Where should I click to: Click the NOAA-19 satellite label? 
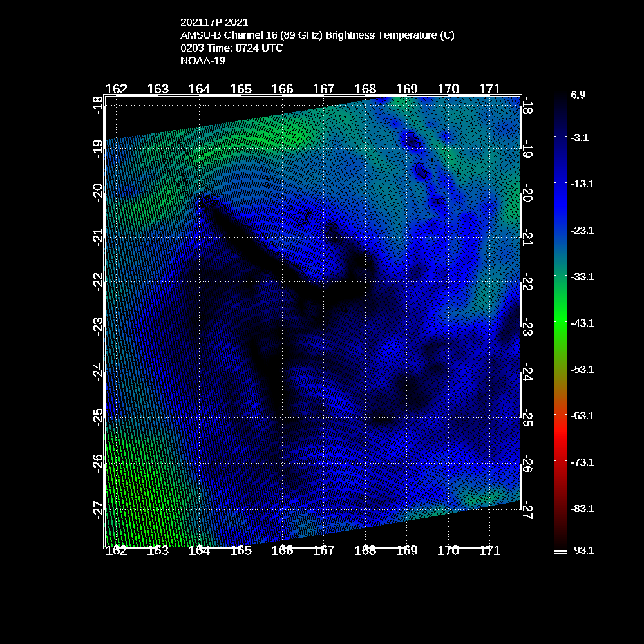click(203, 61)
